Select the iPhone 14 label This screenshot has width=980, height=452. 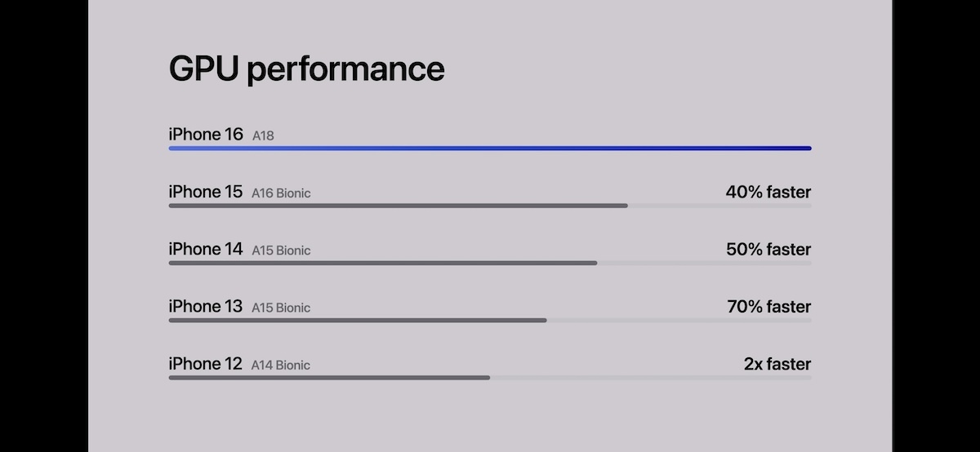click(x=206, y=249)
